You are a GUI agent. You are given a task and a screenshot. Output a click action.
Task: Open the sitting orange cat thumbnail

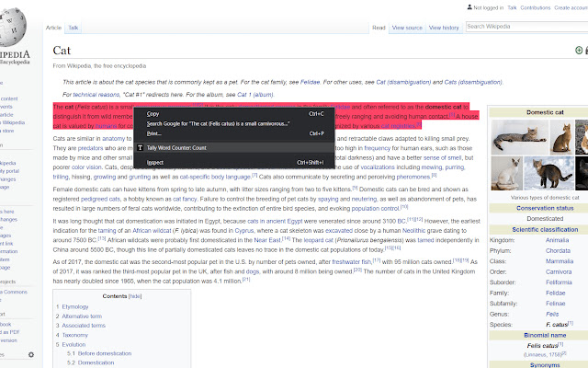tap(561, 137)
